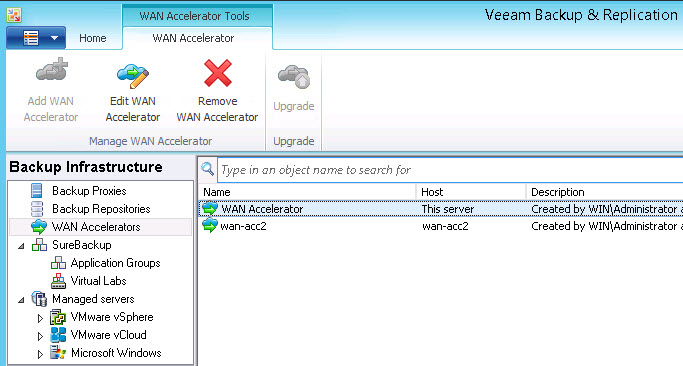Select Managed servers tree item

click(93, 299)
